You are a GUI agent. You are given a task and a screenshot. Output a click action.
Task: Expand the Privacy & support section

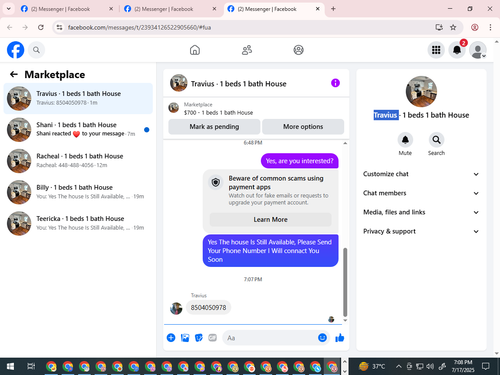pyautogui.click(x=421, y=231)
